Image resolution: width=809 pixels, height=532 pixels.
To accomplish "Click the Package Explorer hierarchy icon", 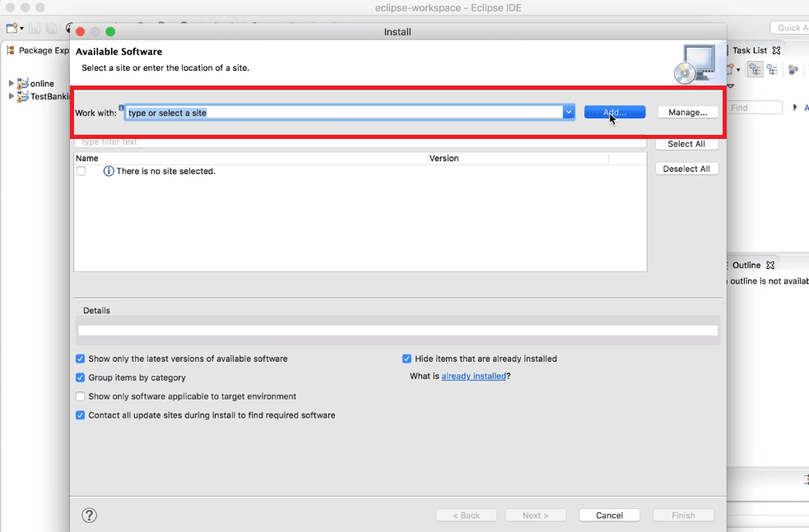I will tap(11, 50).
